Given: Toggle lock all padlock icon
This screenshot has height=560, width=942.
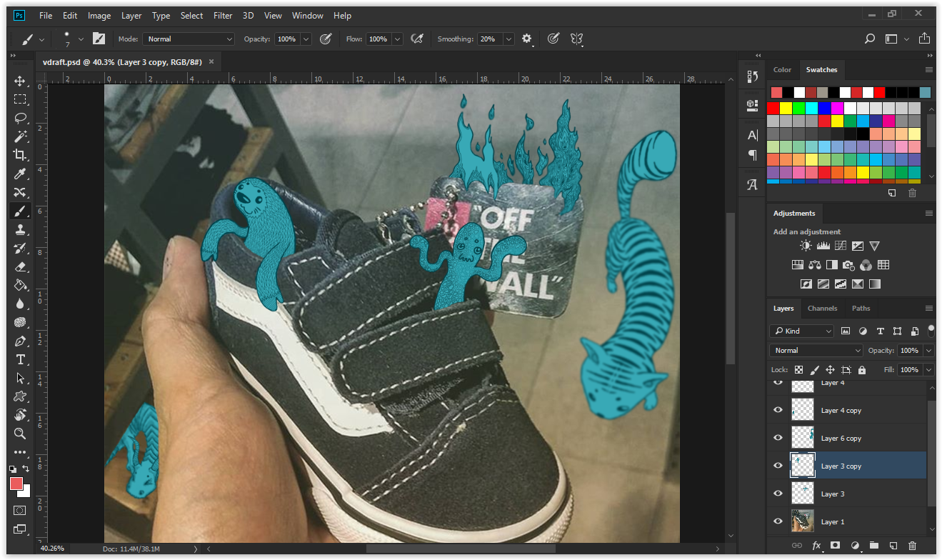Looking at the screenshot, I should point(862,370).
